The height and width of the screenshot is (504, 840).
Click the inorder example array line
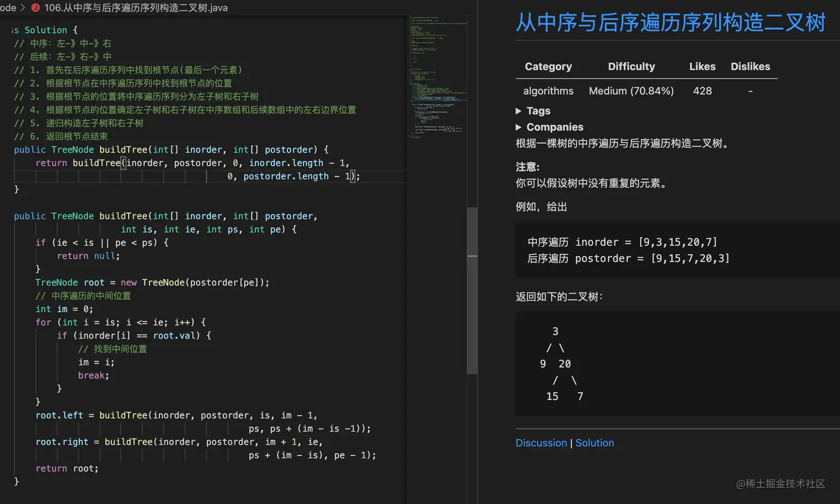point(622,242)
